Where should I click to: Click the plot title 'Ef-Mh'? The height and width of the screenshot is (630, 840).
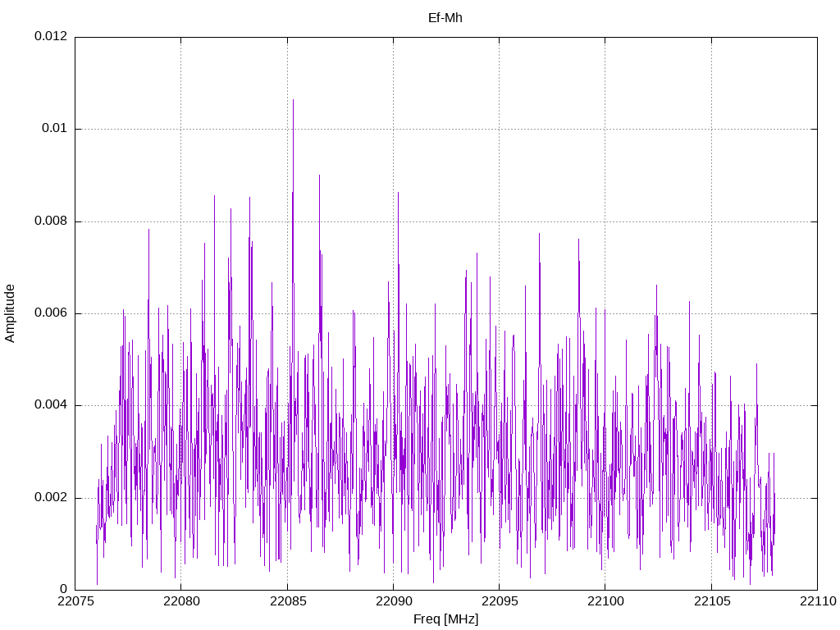[x=445, y=18]
